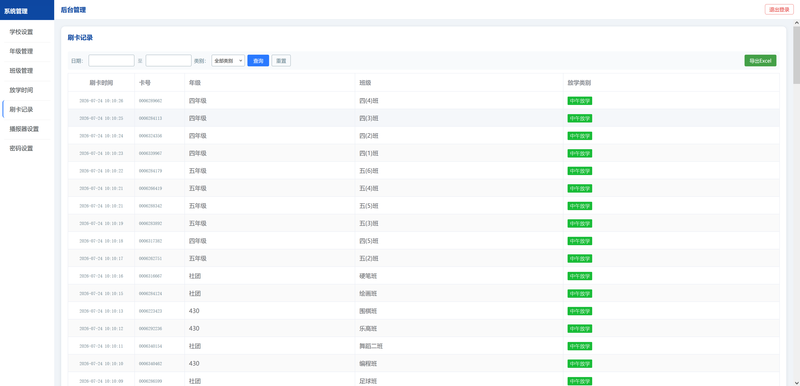Select 班级管理 in the sidebar
The image size is (800, 386).
point(21,70)
